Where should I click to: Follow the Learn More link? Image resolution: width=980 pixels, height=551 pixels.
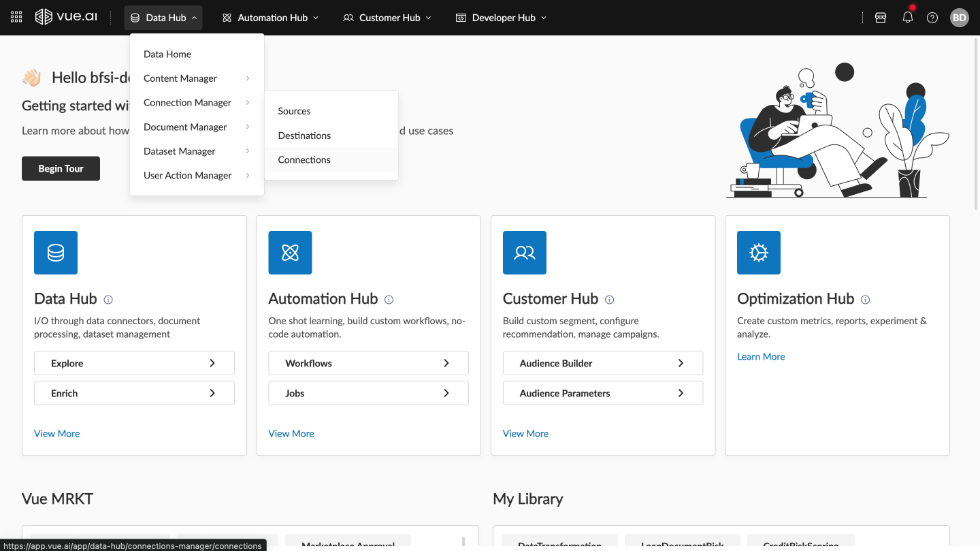click(761, 357)
